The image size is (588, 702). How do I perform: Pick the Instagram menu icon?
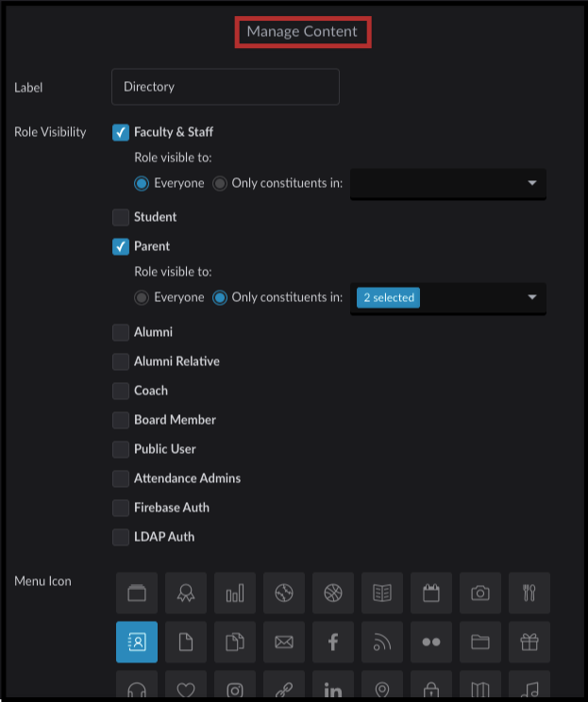pos(235,684)
